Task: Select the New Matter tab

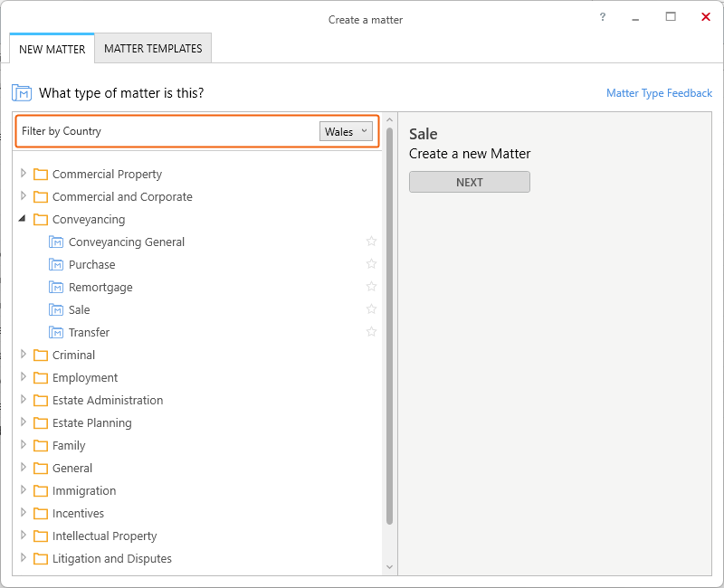Action: click(52, 49)
